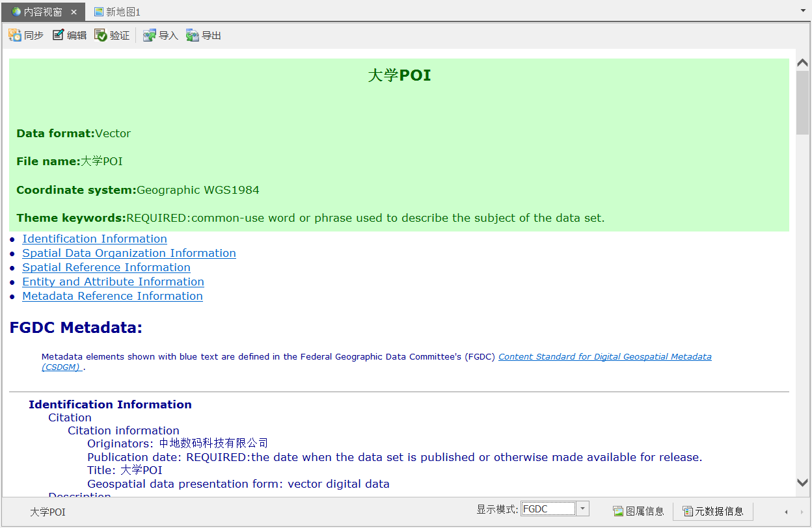This screenshot has width=812, height=528.
Task: Follow the Spatial Reference Information link
Action: 106,267
